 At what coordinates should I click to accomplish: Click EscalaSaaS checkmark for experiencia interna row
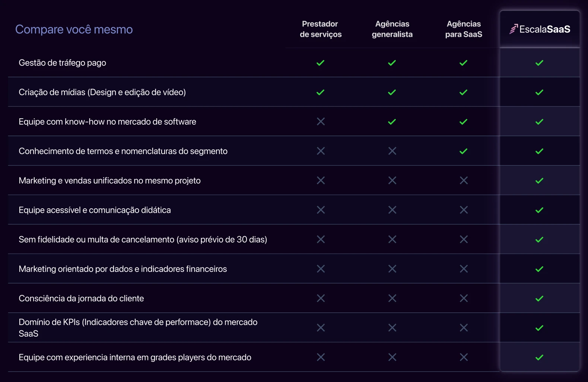[x=539, y=357]
